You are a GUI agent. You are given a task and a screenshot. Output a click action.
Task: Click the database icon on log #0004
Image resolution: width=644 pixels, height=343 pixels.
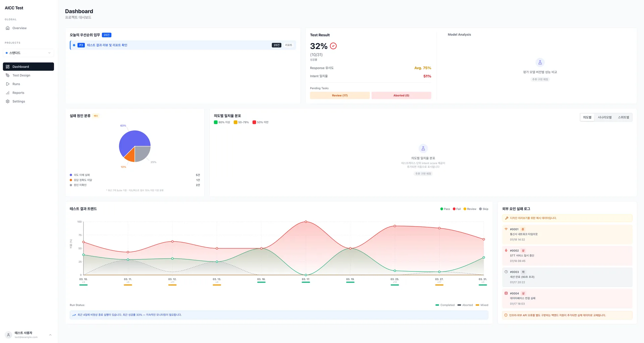point(506,293)
